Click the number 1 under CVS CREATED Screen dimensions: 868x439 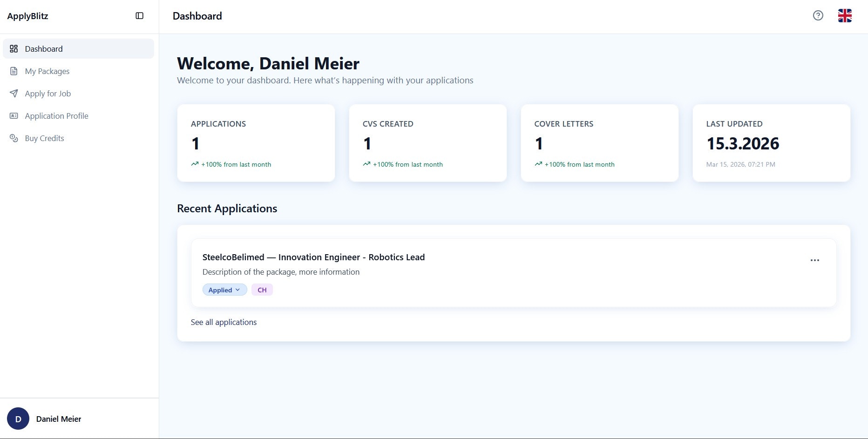tap(367, 143)
